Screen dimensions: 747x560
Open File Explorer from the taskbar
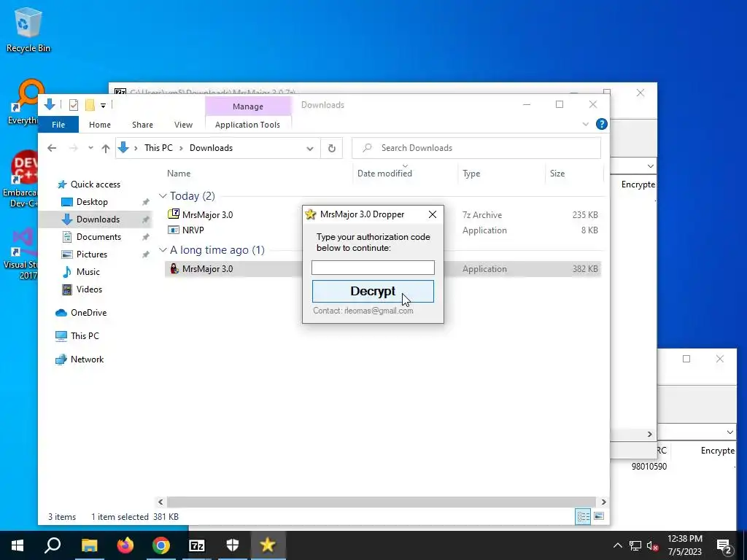coord(89,545)
